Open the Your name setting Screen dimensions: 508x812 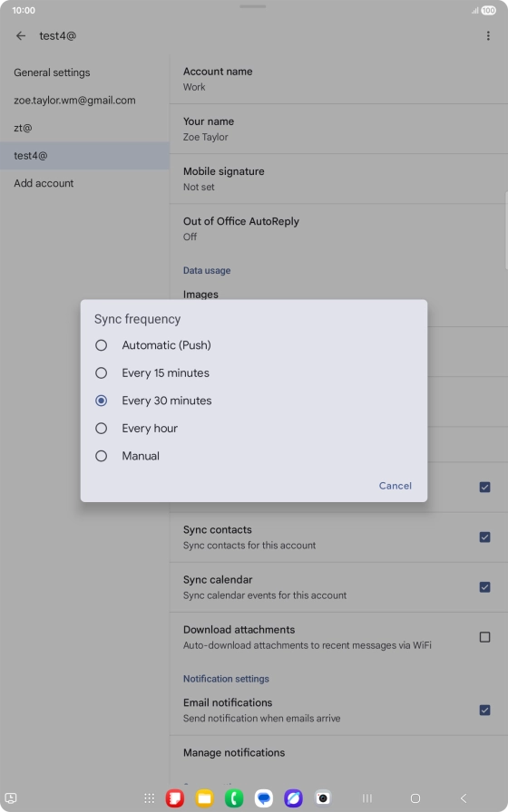coord(338,129)
